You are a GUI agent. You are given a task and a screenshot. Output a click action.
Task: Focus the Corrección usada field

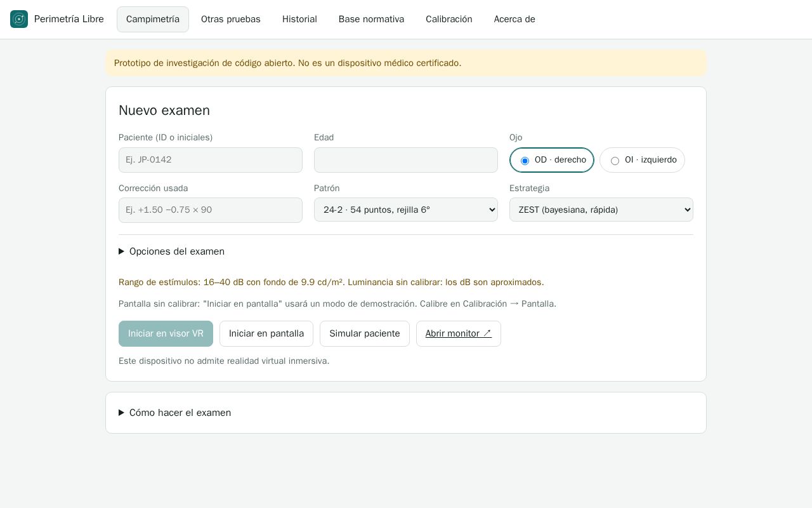211,210
